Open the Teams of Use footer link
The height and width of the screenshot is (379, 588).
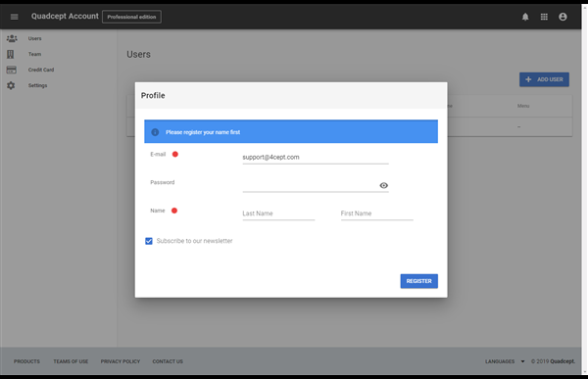[x=71, y=361]
